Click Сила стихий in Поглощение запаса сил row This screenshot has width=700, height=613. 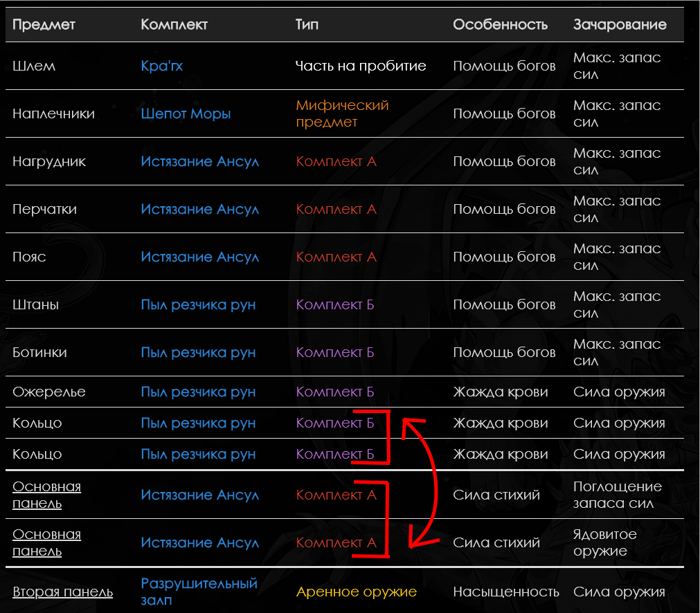point(496,495)
